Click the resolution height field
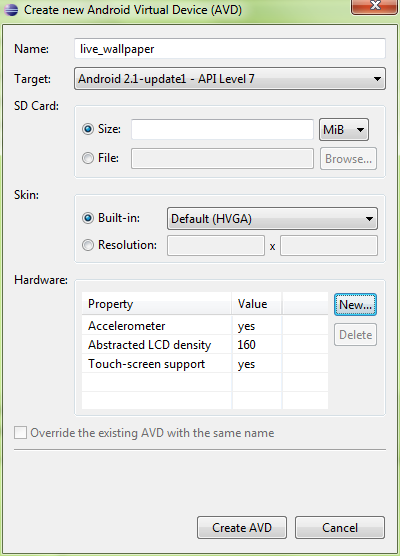This screenshot has width=400, height=556. tap(329, 245)
